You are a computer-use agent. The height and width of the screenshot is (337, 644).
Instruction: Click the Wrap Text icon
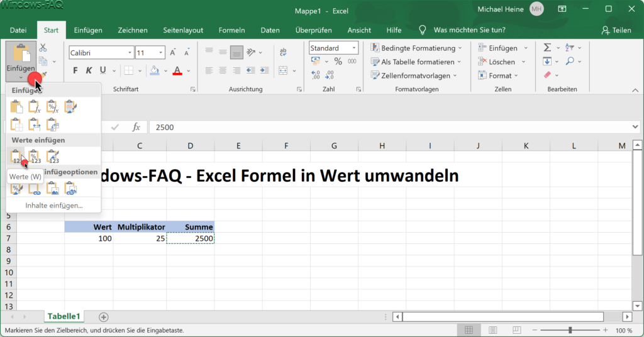coord(283,52)
